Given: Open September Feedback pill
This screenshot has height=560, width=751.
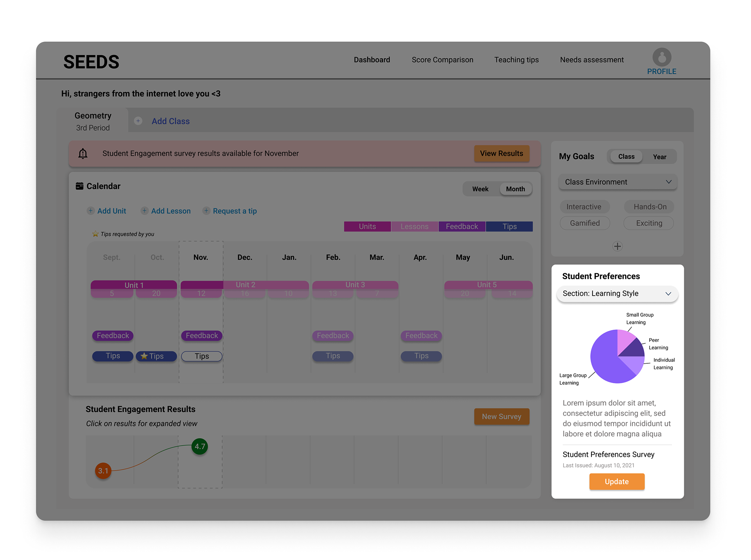Looking at the screenshot, I should pyautogui.click(x=113, y=336).
